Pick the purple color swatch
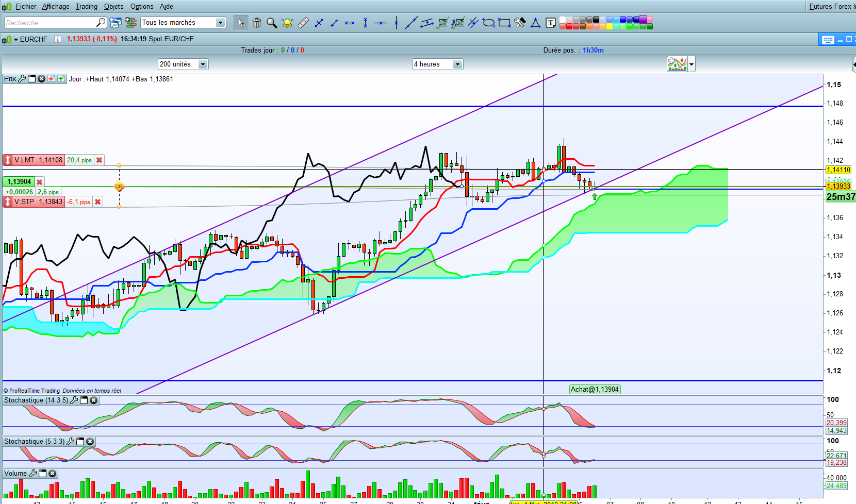The image size is (856, 504). (643, 20)
